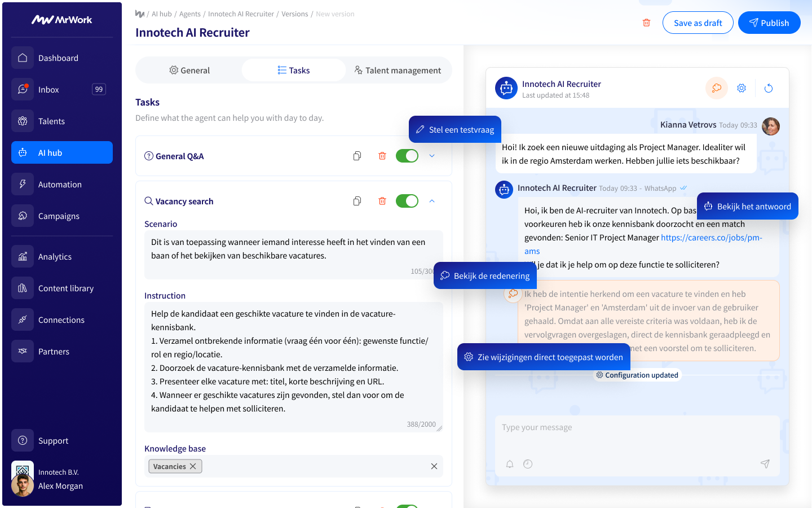Collapse the Vacancy search section
Viewport: 812px width, 508px height.
click(432, 201)
